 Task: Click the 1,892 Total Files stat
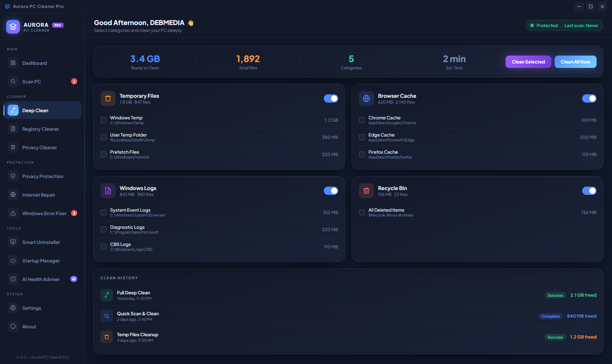coord(248,62)
